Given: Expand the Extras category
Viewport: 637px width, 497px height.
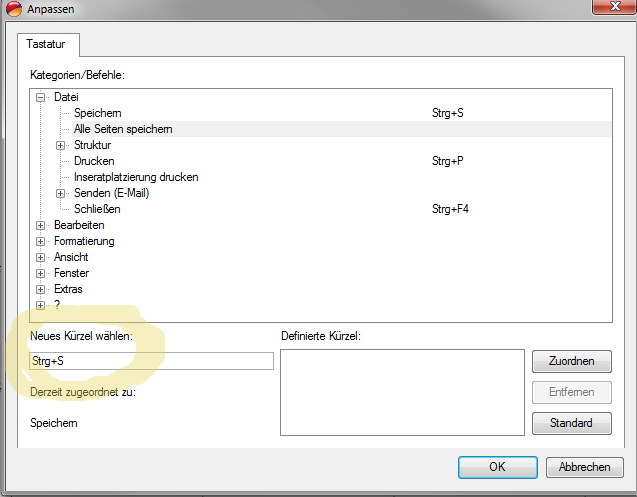Looking at the screenshot, I should [x=41, y=289].
